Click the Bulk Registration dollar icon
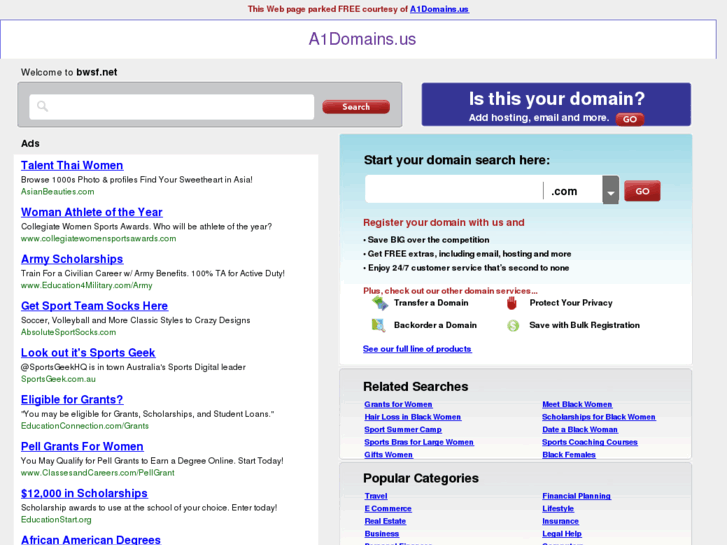 pos(513,326)
